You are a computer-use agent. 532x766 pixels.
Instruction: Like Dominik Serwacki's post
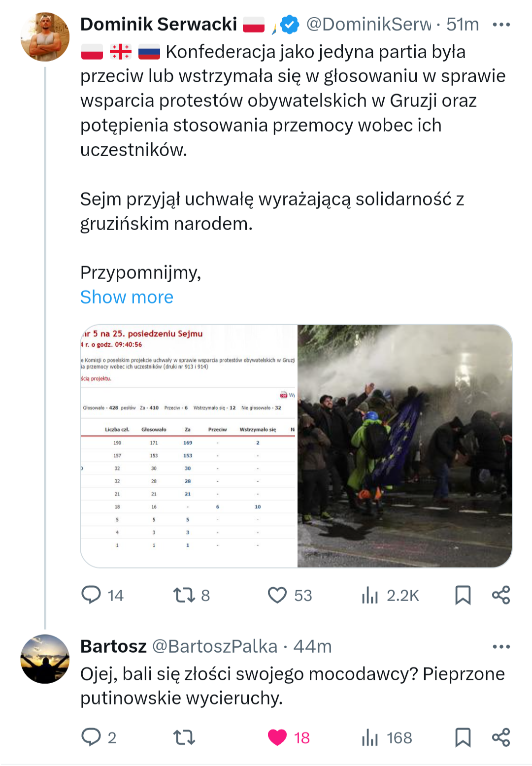pyautogui.click(x=277, y=595)
